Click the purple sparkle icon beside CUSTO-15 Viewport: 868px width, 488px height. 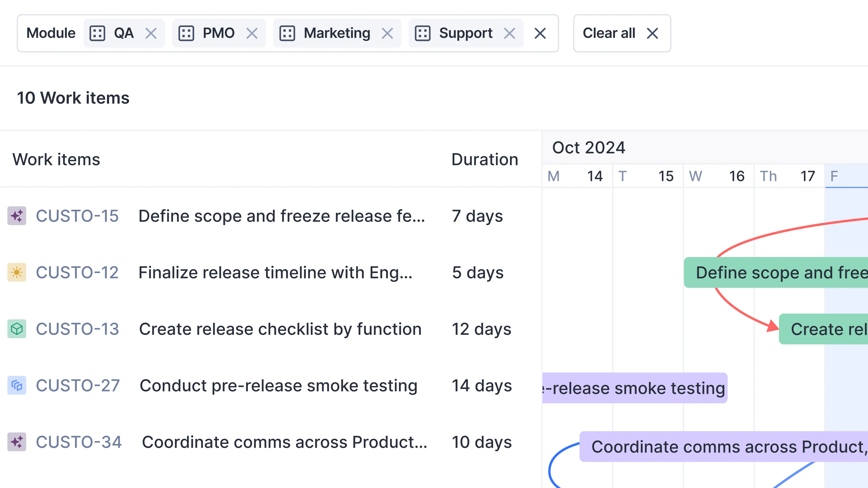click(x=16, y=216)
